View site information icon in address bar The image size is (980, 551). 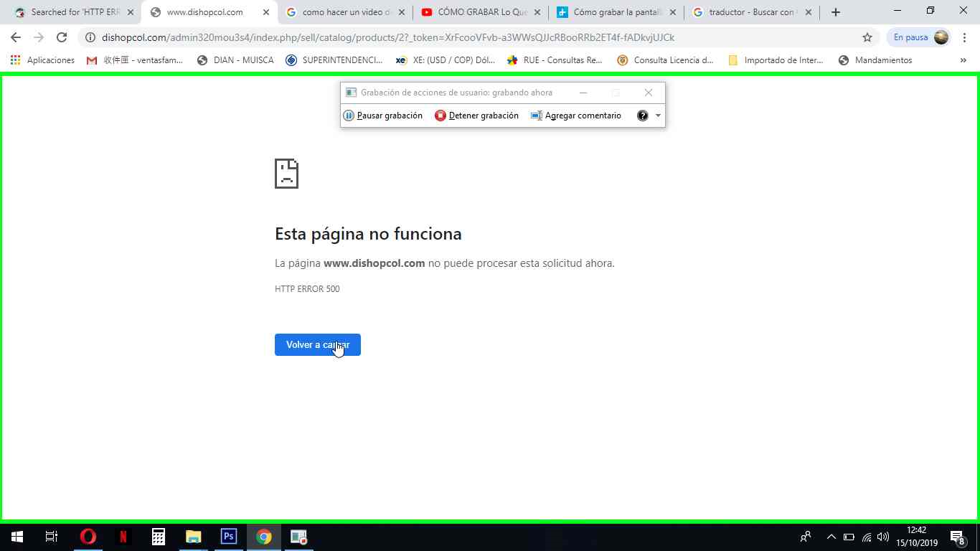click(x=90, y=37)
